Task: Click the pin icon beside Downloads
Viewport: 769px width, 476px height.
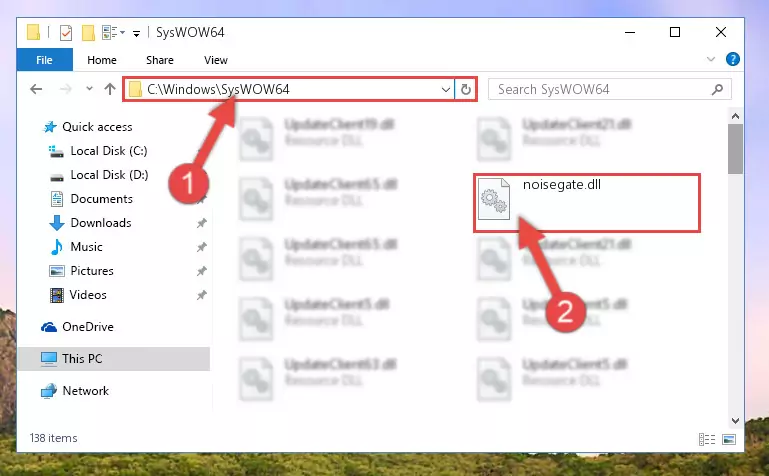Action: pyautogui.click(x=201, y=223)
